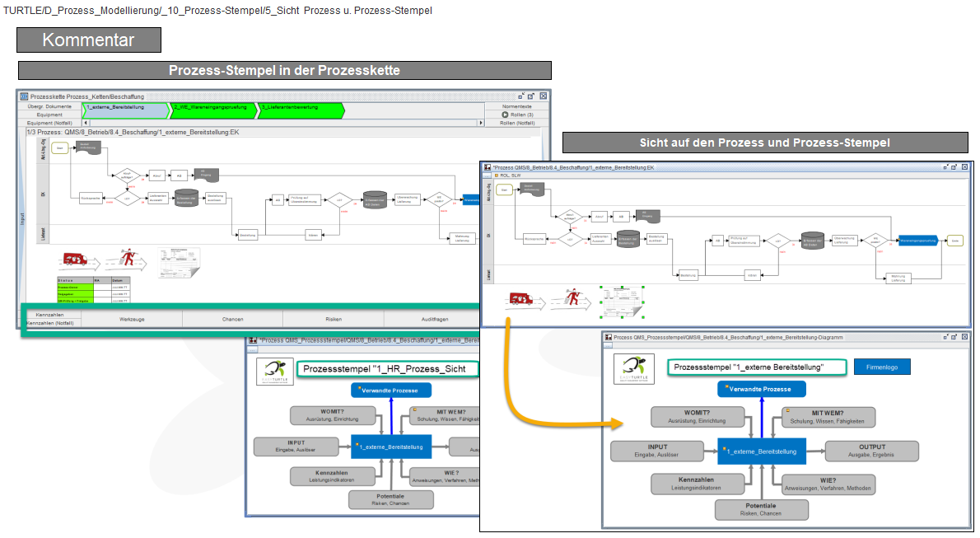The image size is (980, 538).
Task: Open the Risiken tab at bottom of Prozesskette
Action: pos(334,319)
